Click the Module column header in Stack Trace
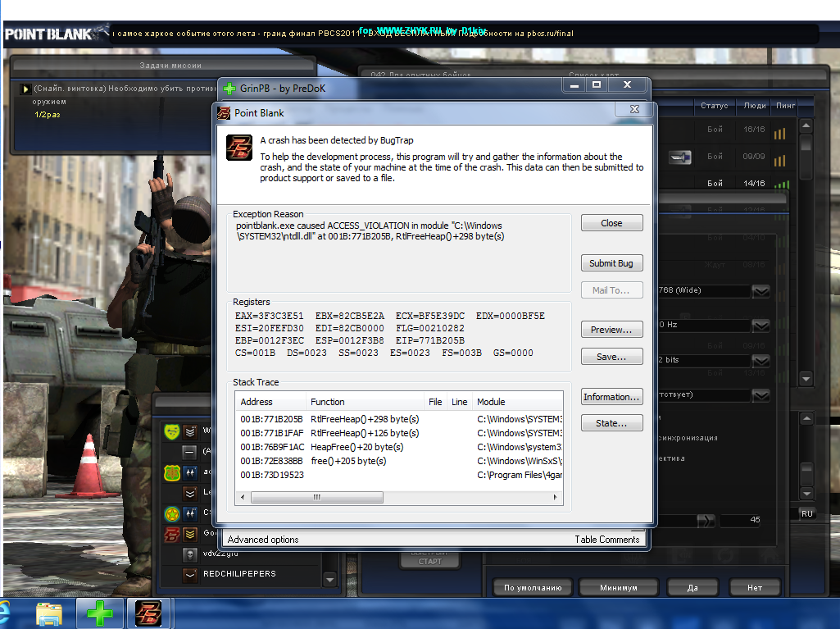Image resolution: width=840 pixels, height=629 pixels. (x=517, y=402)
